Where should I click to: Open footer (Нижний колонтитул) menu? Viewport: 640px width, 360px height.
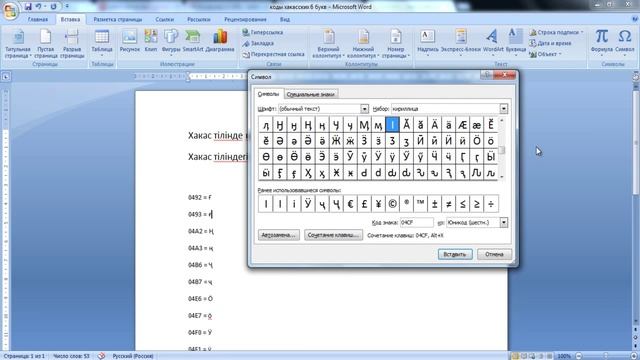[362, 44]
